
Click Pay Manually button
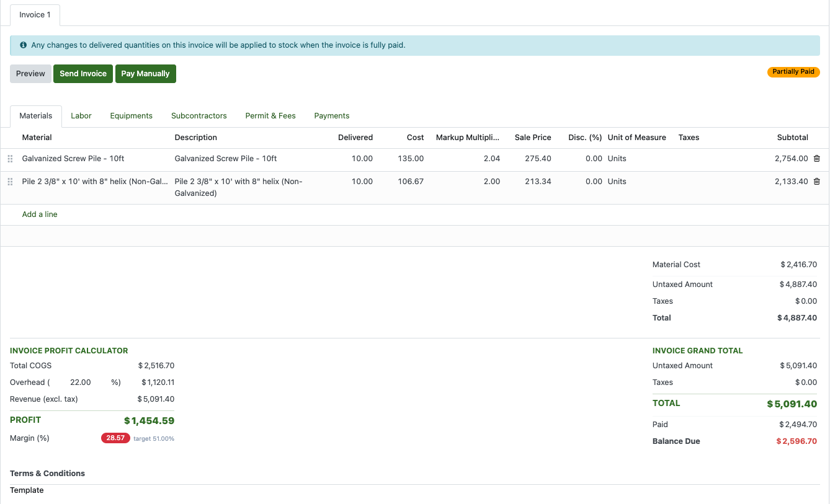(x=146, y=74)
